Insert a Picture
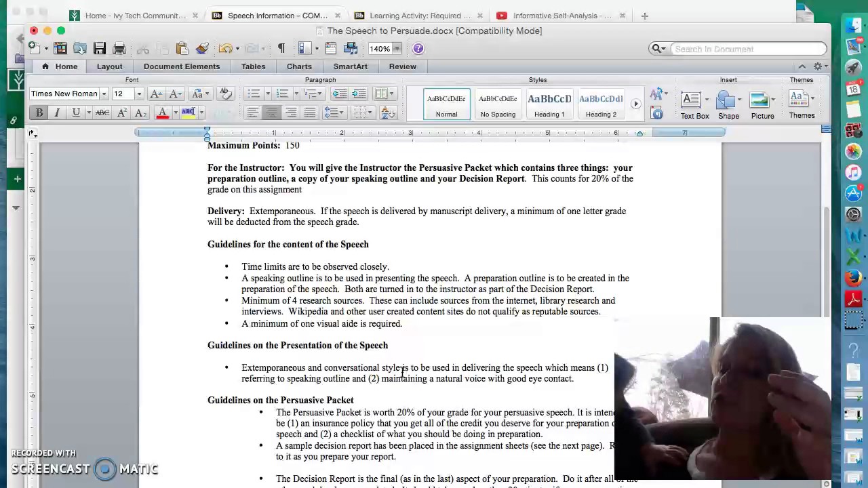 pos(762,105)
